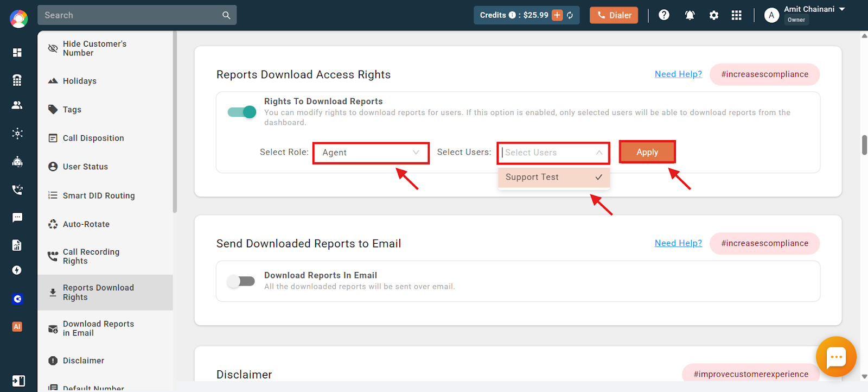Open the settings gear in top bar
Screen dimensions: 868x392
tap(714, 15)
